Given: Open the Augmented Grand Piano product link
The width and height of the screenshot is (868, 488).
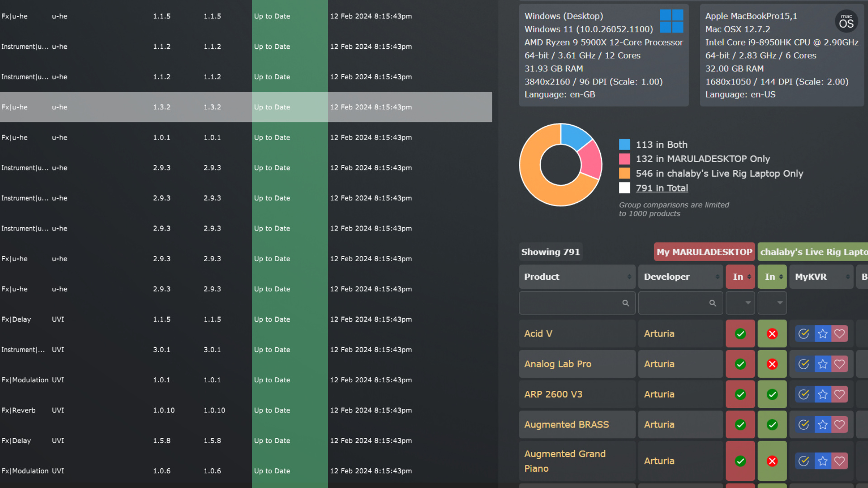Looking at the screenshot, I should click(565, 461).
